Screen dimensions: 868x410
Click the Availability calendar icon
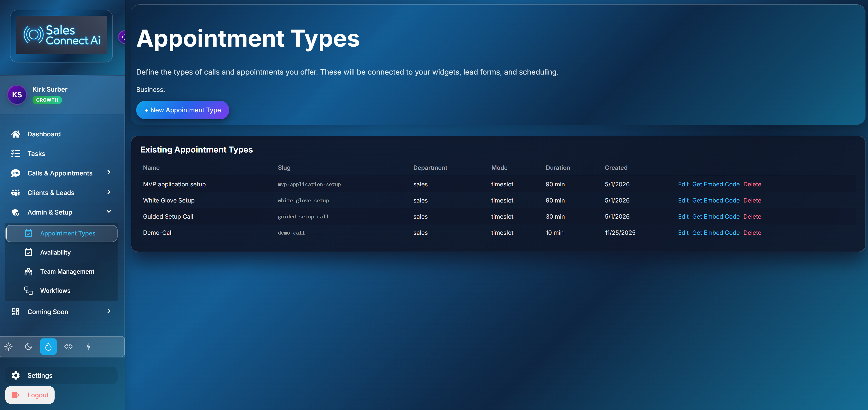pyautogui.click(x=28, y=252)
